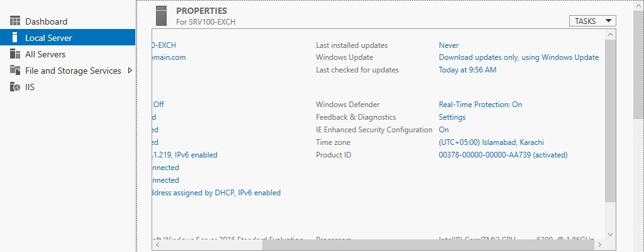Click the All Servers icon
Image resolution: width=644 pixels, height=252 pixels.
click(15, 54)
